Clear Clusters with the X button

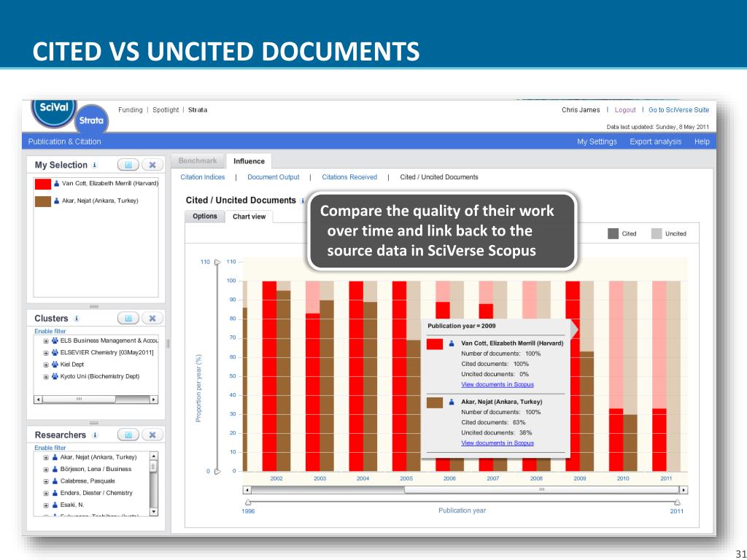click(152, 318)
